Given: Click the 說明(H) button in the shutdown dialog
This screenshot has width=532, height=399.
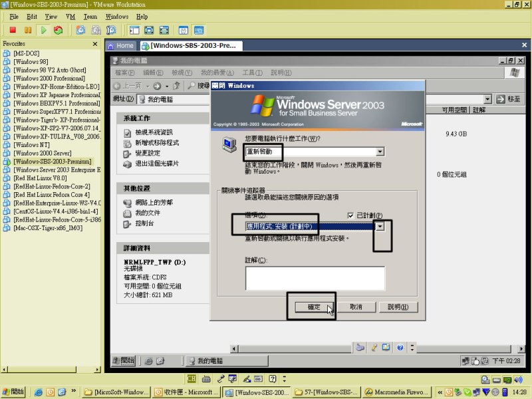Looking at the screenshot, I should click(x=398, y=307).
